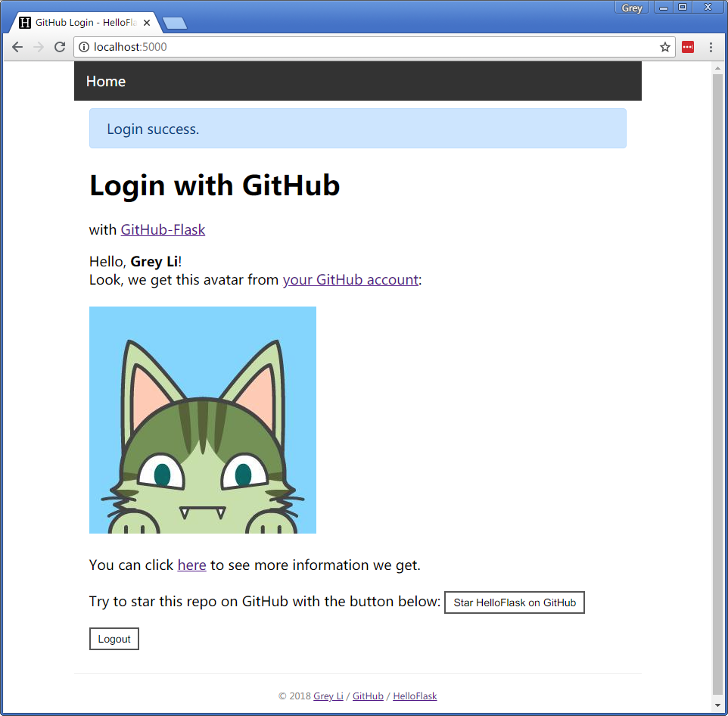Click the page info icon in address bar
This screenshot has width=728, height=716.
coord(83,47)
